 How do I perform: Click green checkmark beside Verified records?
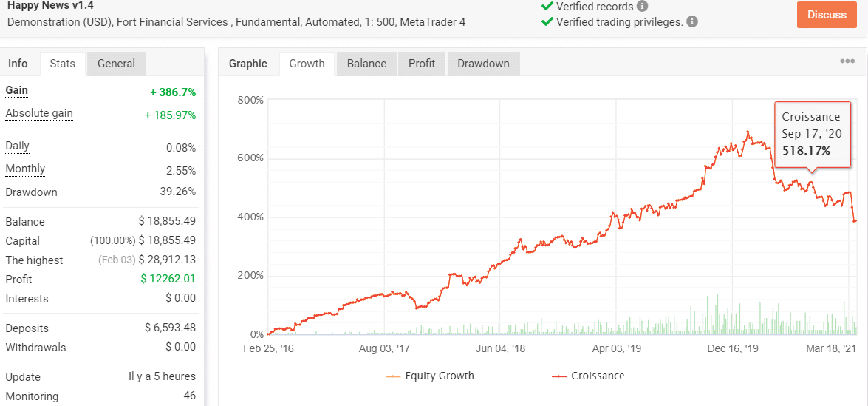click(547, 7)
